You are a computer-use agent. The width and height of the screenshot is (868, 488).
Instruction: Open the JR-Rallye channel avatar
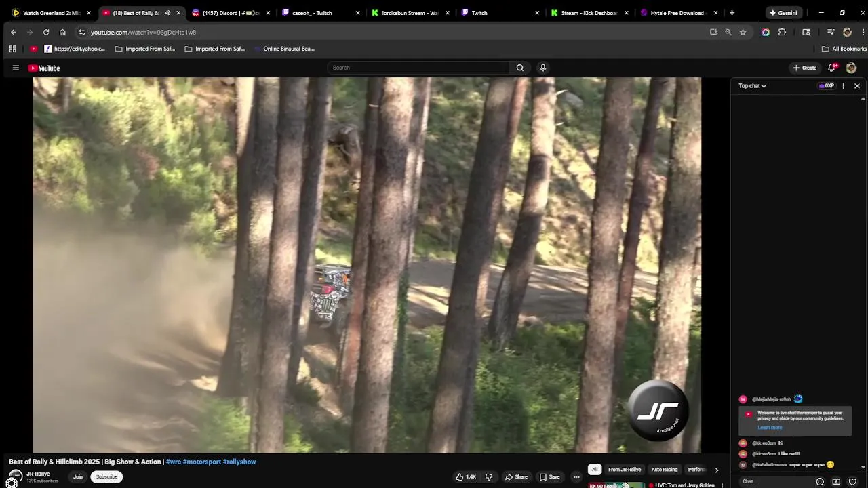pyautogui.click(x=16, y=476)
